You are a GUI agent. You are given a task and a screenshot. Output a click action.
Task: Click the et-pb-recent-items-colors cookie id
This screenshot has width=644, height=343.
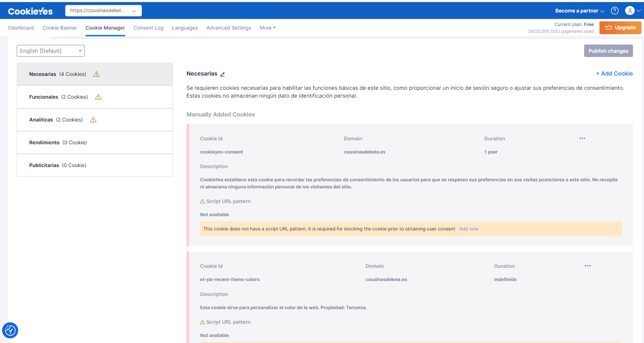pyautogui.click(x=230, y=280)
